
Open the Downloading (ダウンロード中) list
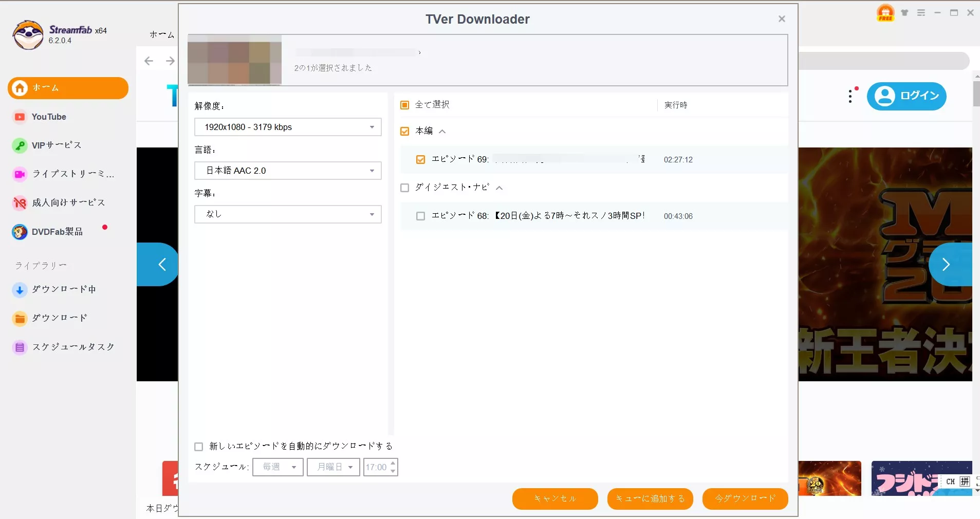click(x=54, y=289)
